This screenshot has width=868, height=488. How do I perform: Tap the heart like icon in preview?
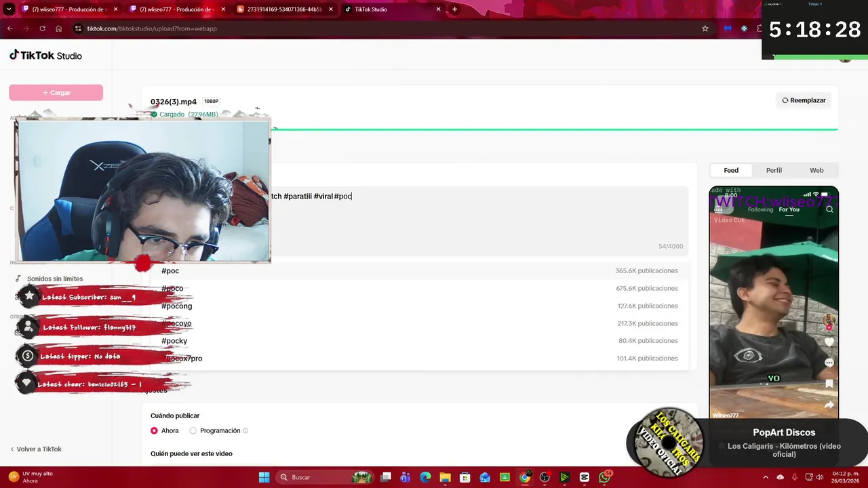[x=829, y=342]
